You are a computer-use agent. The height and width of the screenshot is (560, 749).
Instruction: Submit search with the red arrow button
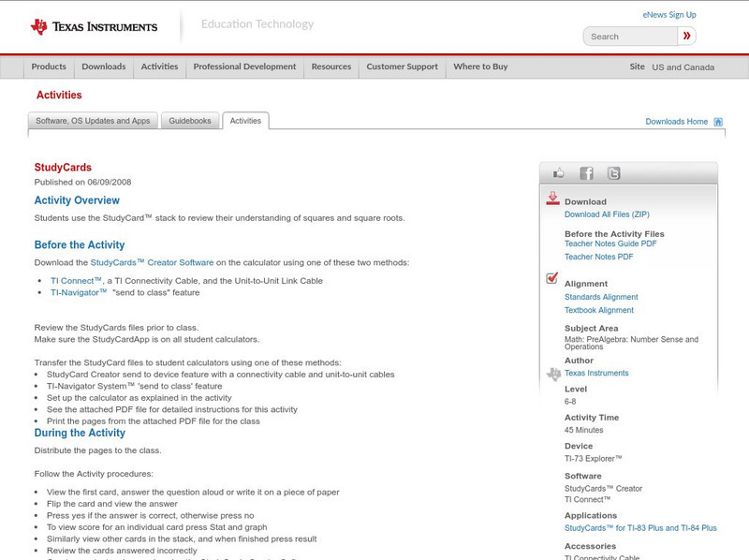[687, 36]
